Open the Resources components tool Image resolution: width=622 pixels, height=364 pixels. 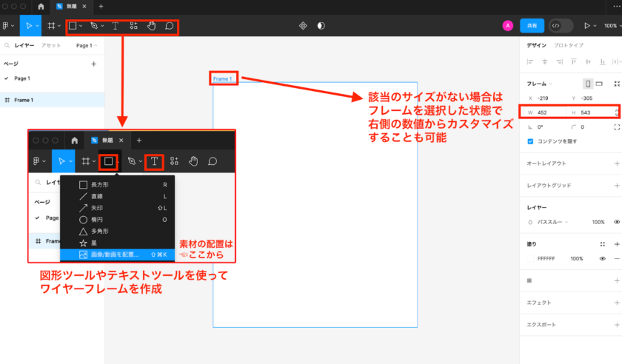pos(134,25)
